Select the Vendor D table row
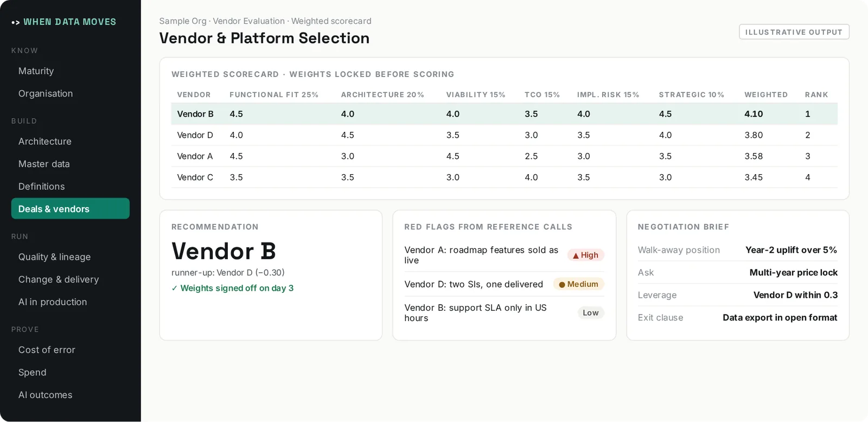This screenshot has width=868, height=422. click(505, 135)
